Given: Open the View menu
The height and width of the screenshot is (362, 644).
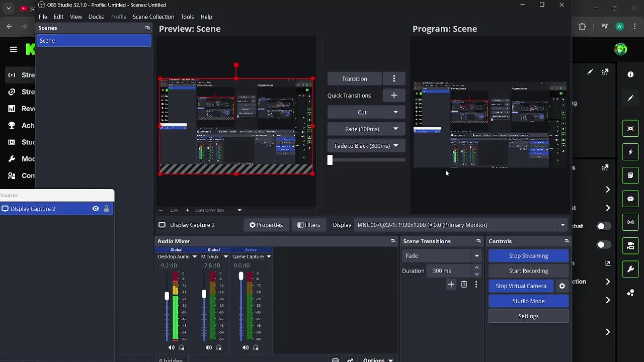Looking at the screenshot, I should [x=76, y=17].
